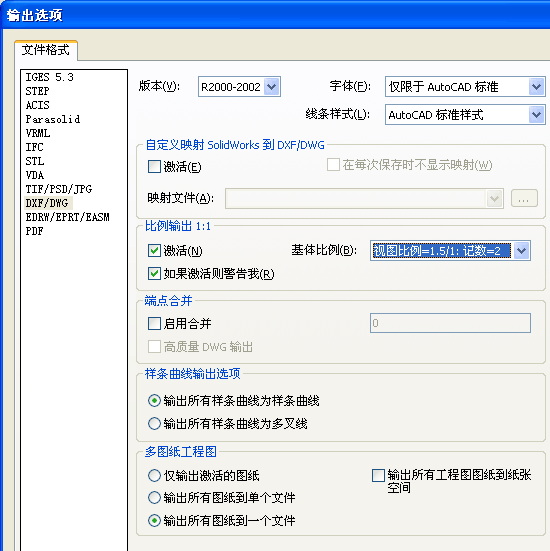The image size is (550, 551).
Task: Open the 线条样式 dropdown list
Action: (x=536, y=115)
